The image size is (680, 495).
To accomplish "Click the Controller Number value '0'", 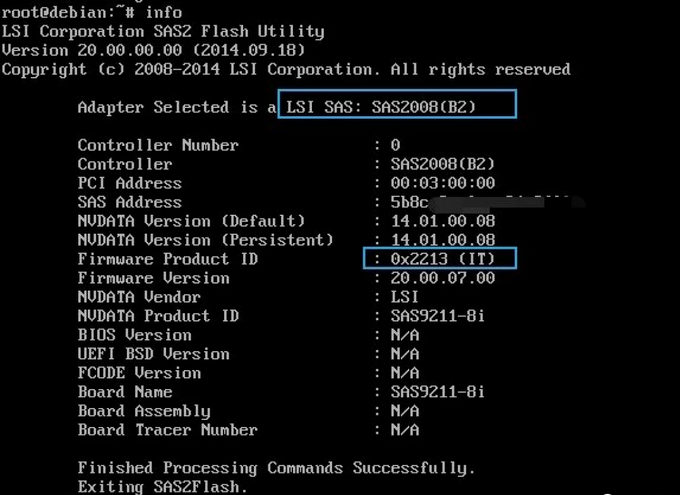I will pyautogui.click(x=395, y=145).
